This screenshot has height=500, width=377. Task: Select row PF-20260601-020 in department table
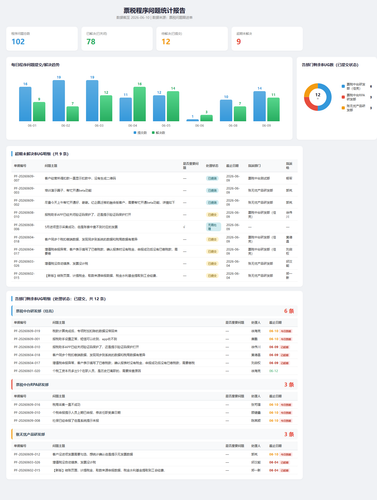[154, 371]
